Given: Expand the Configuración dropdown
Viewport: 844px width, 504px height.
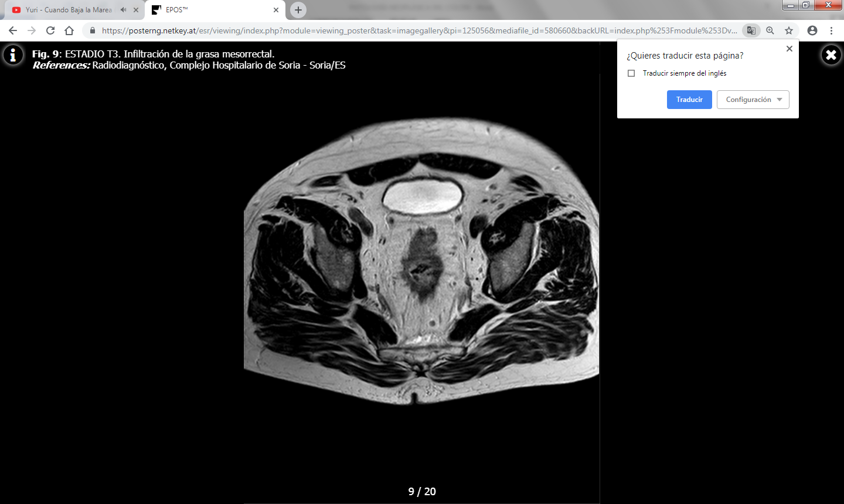Looking at the screenshot, I should click(753, 100).
